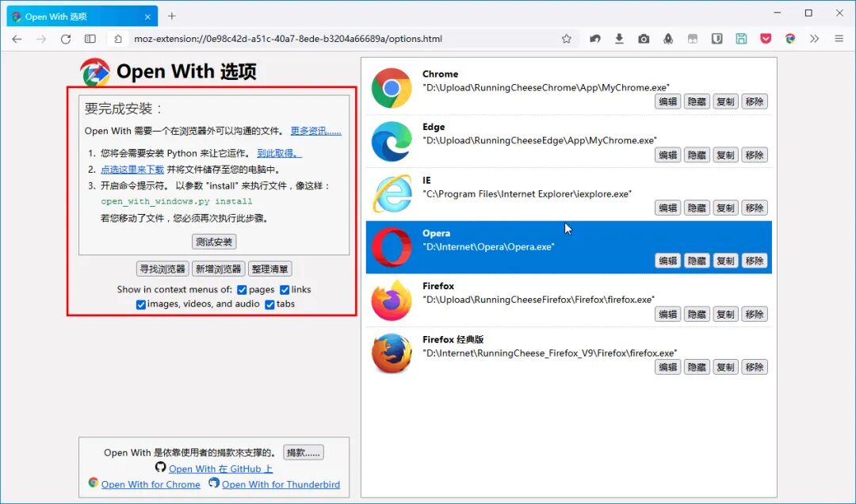Close the Open With 选项 tab
Image resolution: width=856 pixels, height=504 pixels.
[147, 17]
